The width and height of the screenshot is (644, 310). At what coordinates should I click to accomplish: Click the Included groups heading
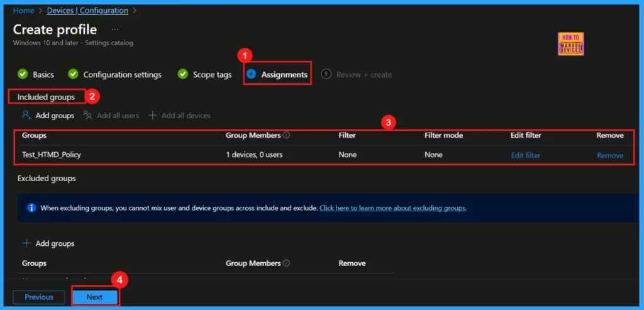[46, 97]
